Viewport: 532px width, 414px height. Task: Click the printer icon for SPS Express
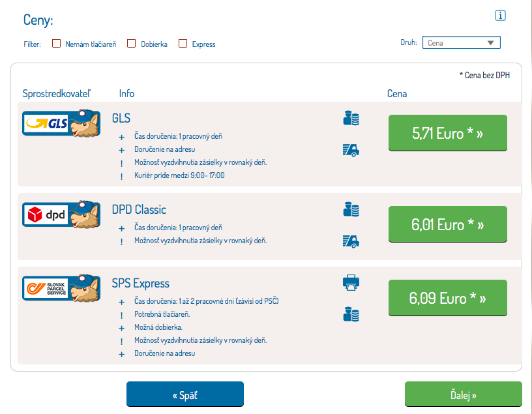coord(351,283)
